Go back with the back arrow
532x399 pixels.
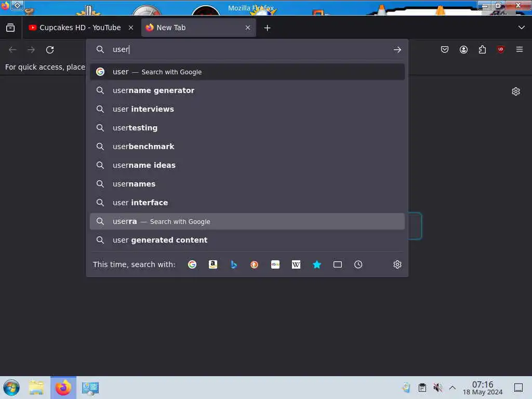pos(12,50)
